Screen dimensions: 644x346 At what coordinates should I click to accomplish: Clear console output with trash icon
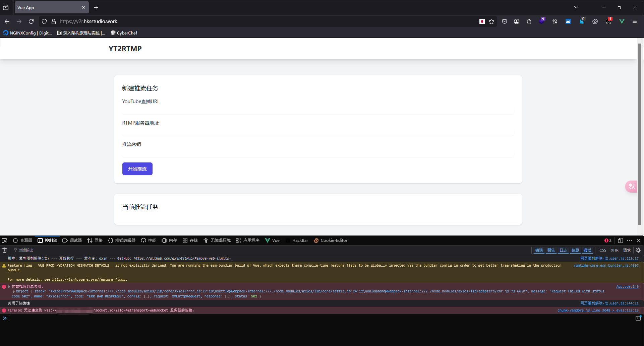point(5,250)
